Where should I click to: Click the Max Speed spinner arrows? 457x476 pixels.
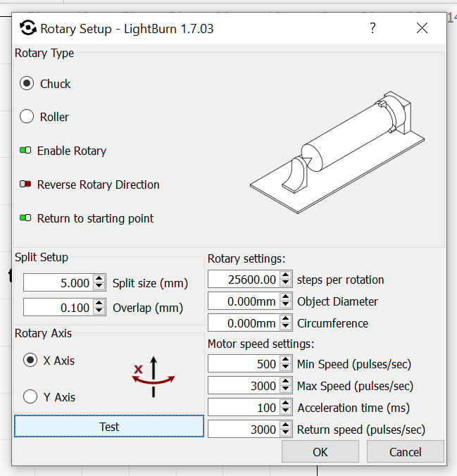click(285, 386)
